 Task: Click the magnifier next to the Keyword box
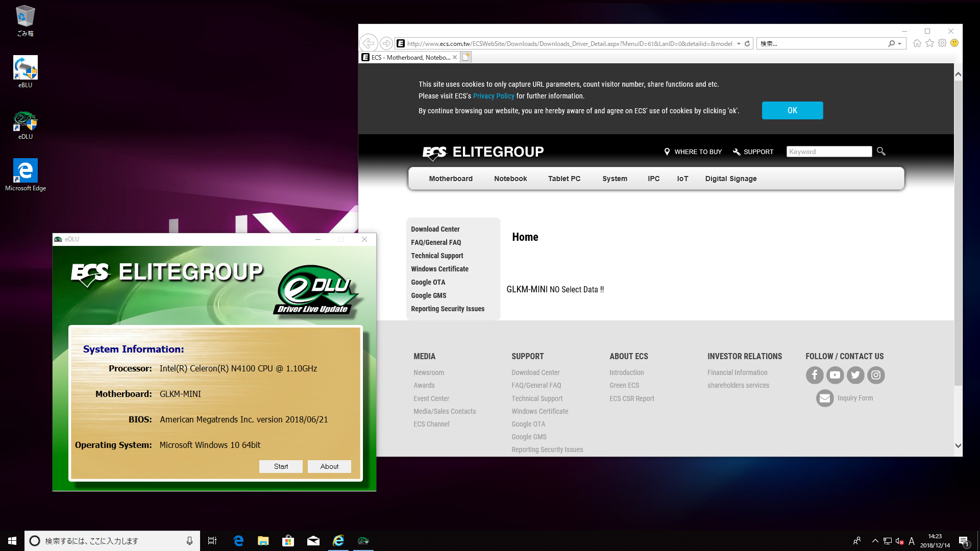click(x=881, y=152)
